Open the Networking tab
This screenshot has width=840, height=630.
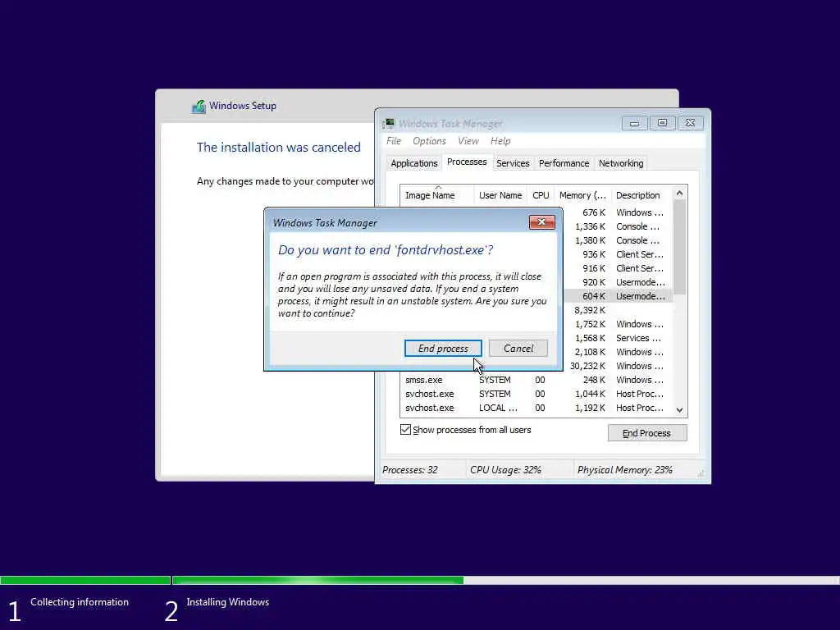(x=621, y=163)
